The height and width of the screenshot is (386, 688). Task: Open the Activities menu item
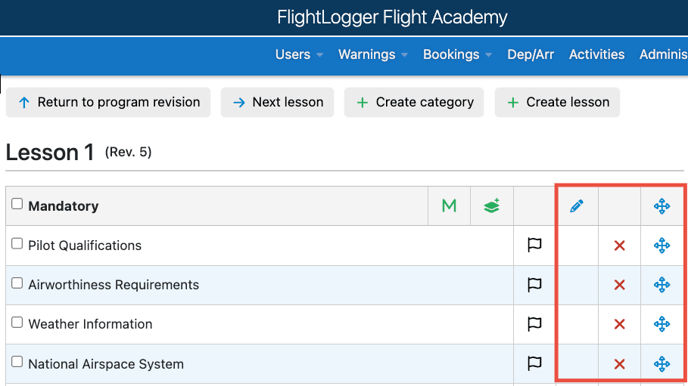(x=597, y=54)
